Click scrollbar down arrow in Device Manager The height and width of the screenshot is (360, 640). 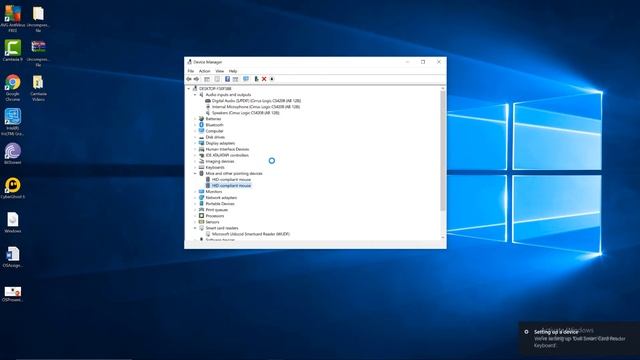[x=443, y=238]
